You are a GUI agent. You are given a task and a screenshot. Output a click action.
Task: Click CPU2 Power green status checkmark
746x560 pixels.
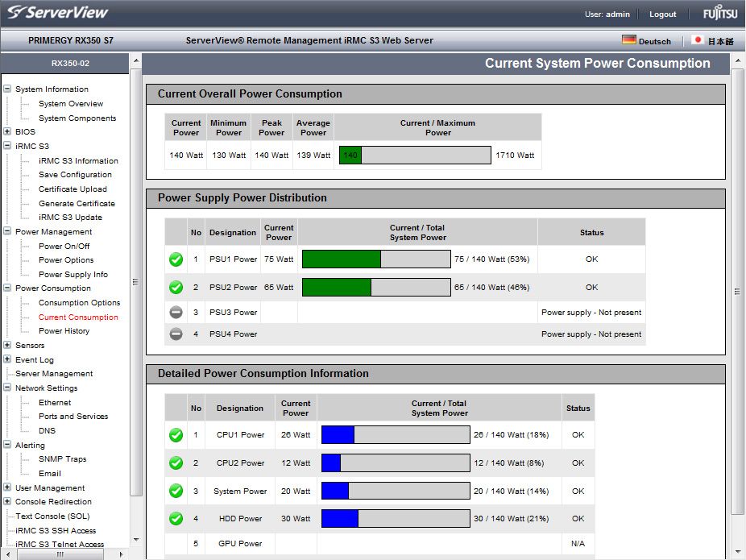click(x=176, y=463)
